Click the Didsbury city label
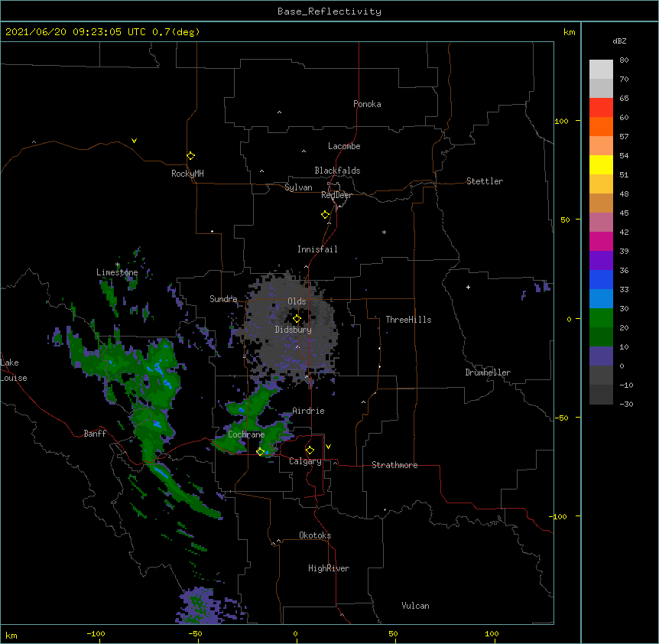The image size is (659, 644). click(294, 330)
